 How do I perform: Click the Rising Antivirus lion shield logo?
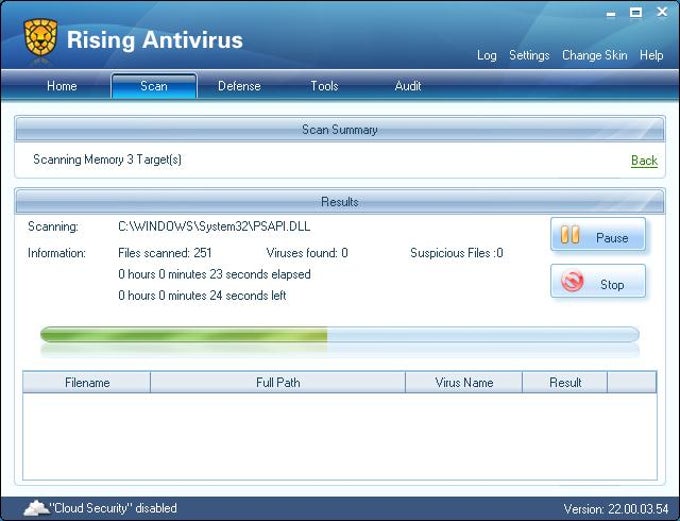click(x=41, y=37)
